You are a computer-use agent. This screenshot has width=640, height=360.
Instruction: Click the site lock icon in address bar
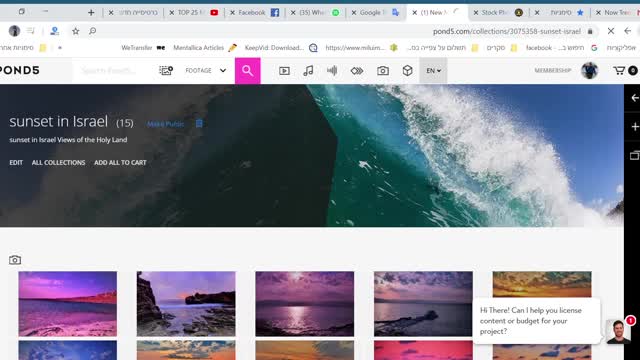(590, 31)
